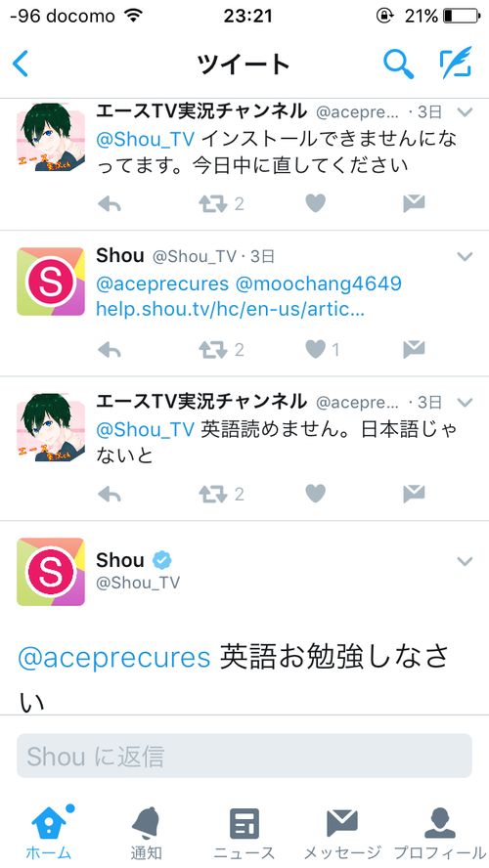Switch to the 通知 notifications tab
Viewport: 489px width, 868px height.
pyautogui.click(x=146, y=833)
